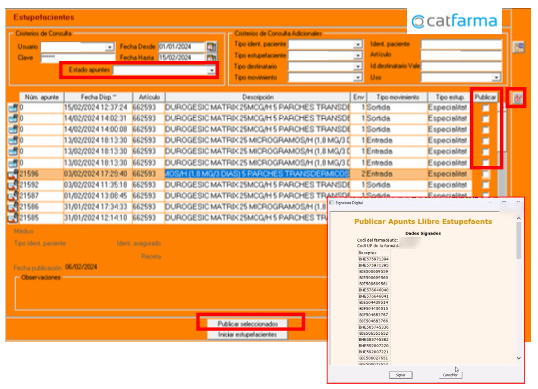Open the Estado apuntes dropdown

click(x=211, y=70)
